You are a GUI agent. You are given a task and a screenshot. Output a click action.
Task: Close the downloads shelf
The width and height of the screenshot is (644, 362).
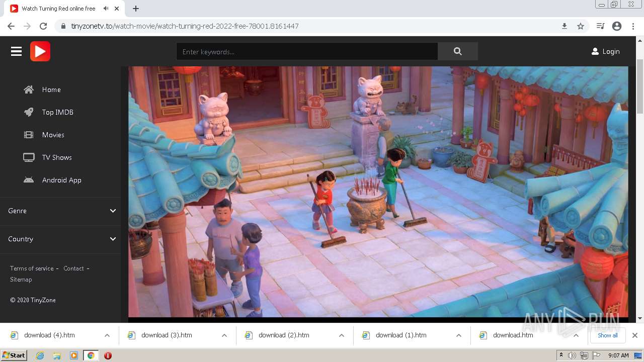pos(635,335)
